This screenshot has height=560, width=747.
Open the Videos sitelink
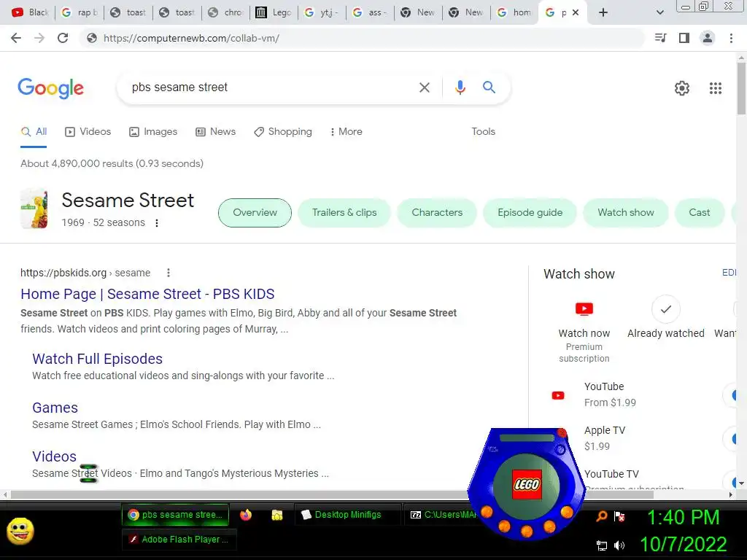pos(54,456)
